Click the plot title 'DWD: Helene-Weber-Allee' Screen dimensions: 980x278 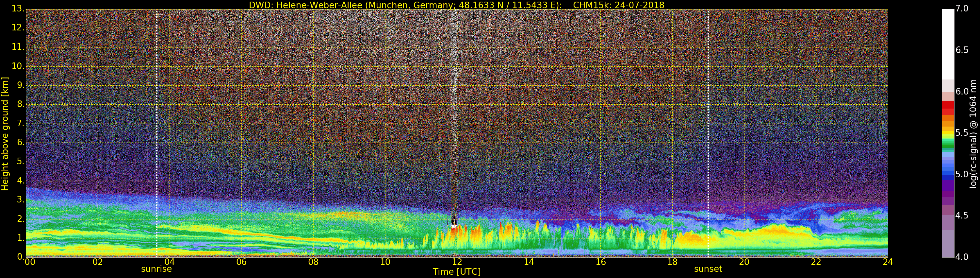[x=305, y=5]
